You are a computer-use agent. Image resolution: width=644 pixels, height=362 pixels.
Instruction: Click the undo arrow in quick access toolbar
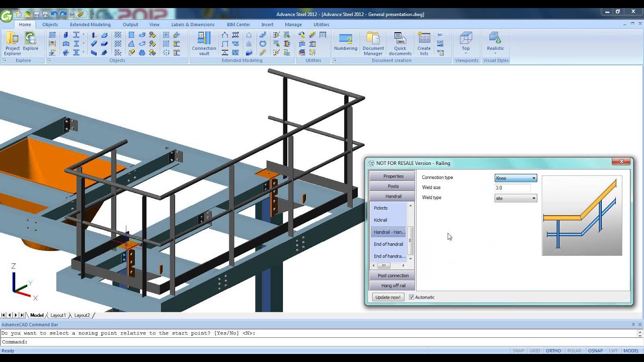(x=54, y=14)
